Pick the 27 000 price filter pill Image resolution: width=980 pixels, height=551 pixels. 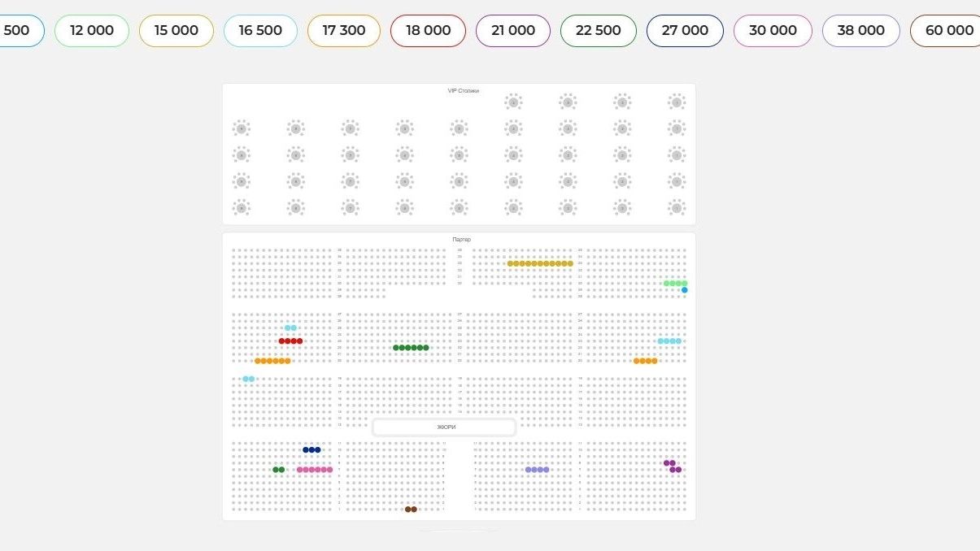pos(685,31)
